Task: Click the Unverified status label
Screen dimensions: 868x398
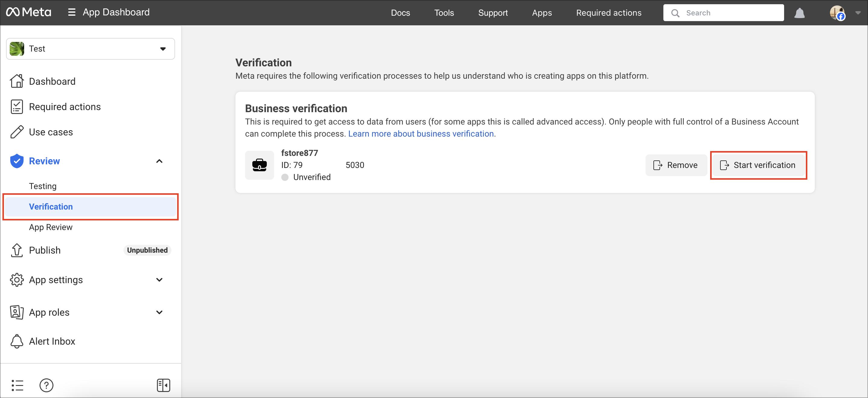Action: click(x=312, y=177)
